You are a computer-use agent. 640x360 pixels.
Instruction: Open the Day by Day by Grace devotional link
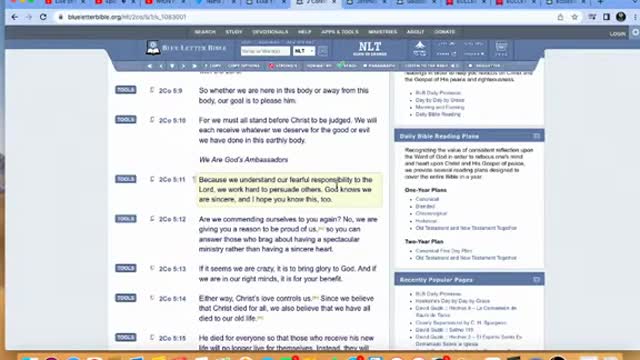tap(440, 100)
